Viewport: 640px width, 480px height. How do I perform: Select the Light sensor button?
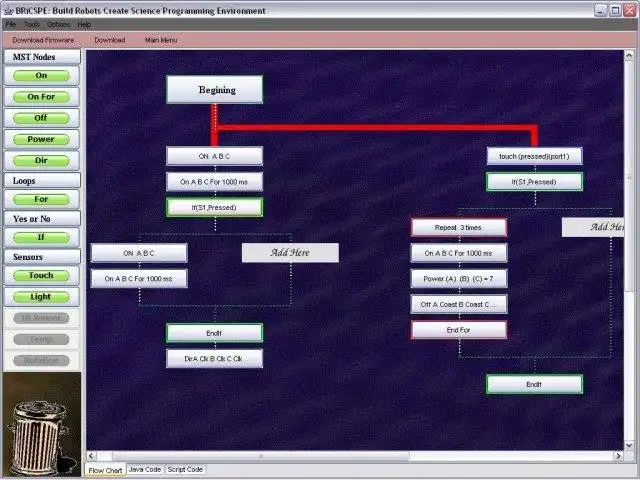tap(41, 297)
